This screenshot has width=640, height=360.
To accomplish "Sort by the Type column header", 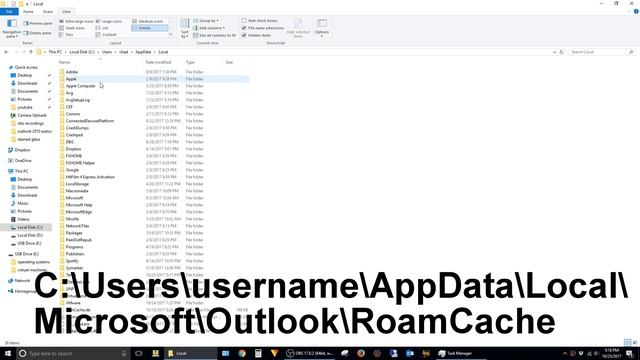I will pos(190,62).
